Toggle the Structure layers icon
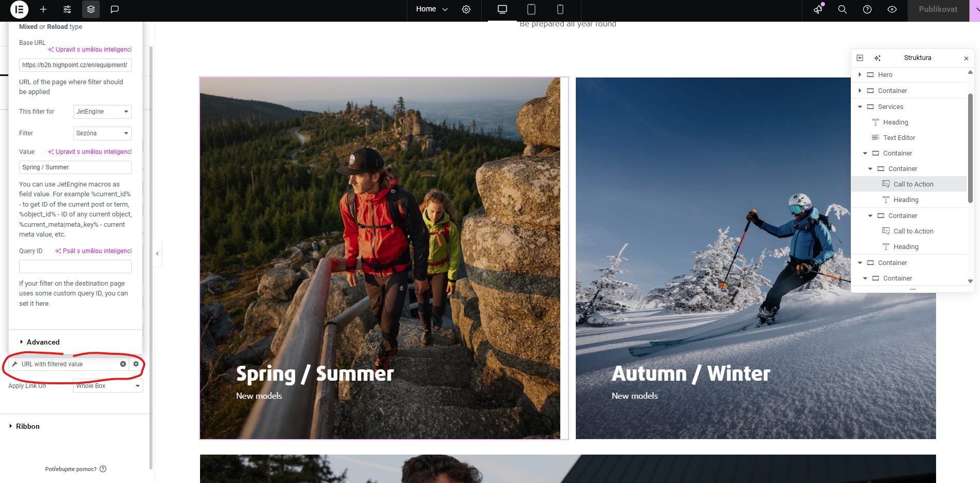The image size is (980, 483). pos(91,9)
